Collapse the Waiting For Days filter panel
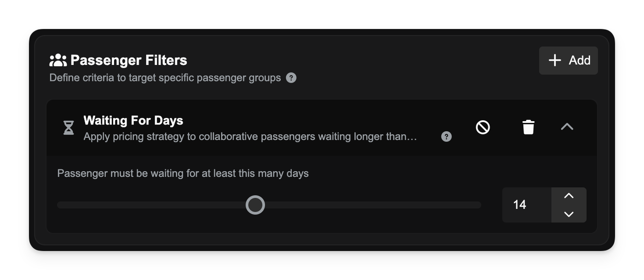The width and height of the screenshot is (644, 280). pyautogui.click(x=567, y=127)
